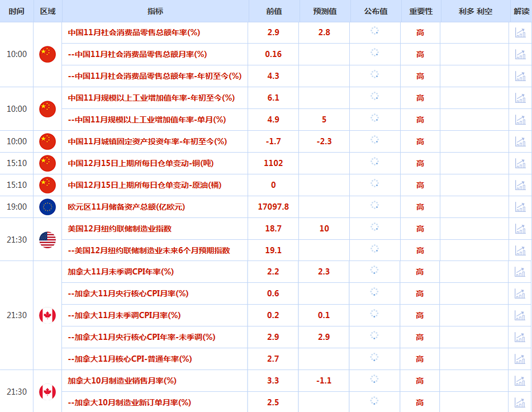Click the 解读 column header

520,11
